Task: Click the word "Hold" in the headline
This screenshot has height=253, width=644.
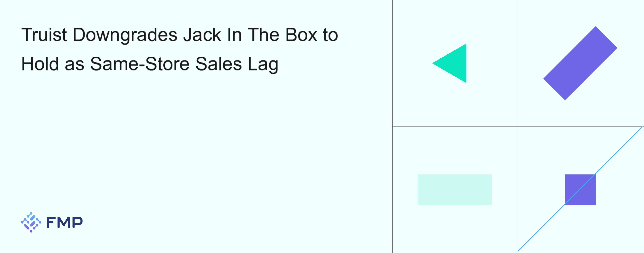Action: coord(40,64)
